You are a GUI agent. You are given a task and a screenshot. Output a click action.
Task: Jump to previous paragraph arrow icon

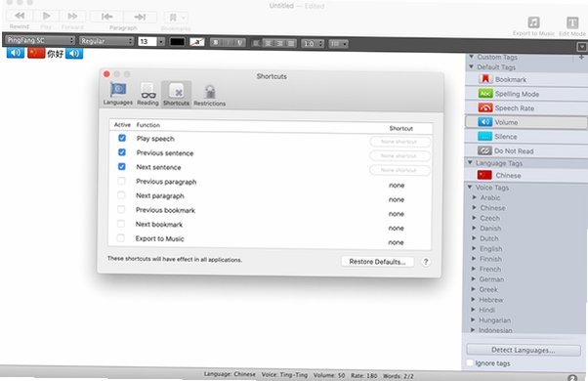[106, 17]
